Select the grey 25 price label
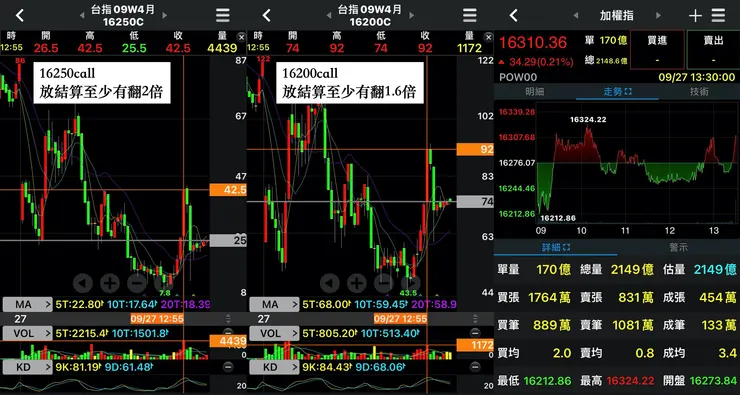Viewport: 740px width, 395px height. (228, 240)
